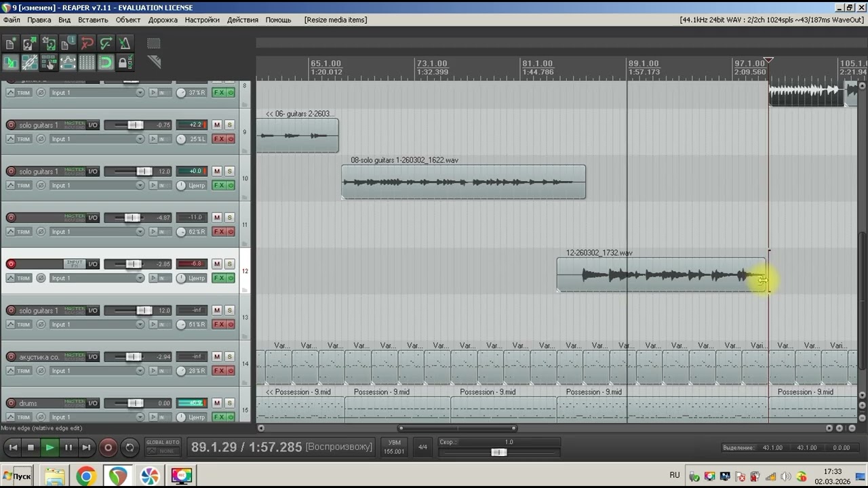Toggle record monitoring on track 12
868x488 pixels.
tap(153, 278)
